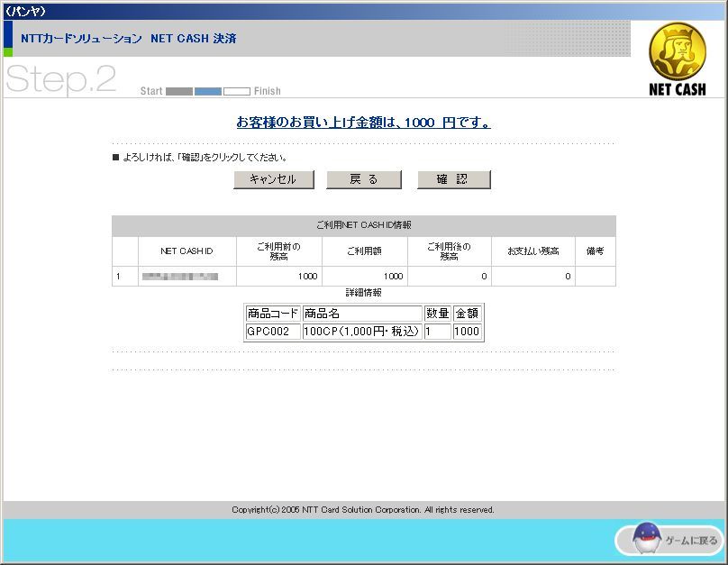Click the empty last progress segment
728x565 pixels.
pyautogui.click(x=237, y=91)
